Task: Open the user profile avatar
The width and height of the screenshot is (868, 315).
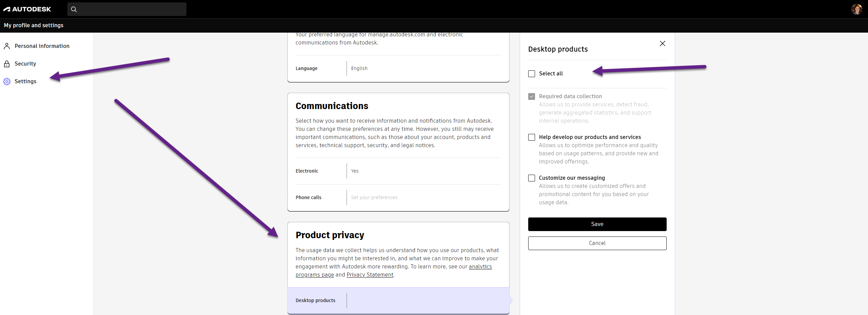Action: coord(856,9)
